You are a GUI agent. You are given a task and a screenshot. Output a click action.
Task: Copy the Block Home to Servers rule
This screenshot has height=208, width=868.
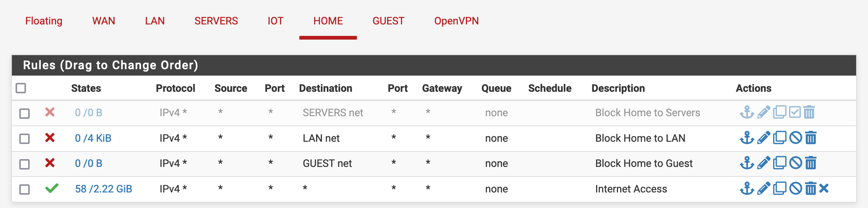tap(780, 112)
